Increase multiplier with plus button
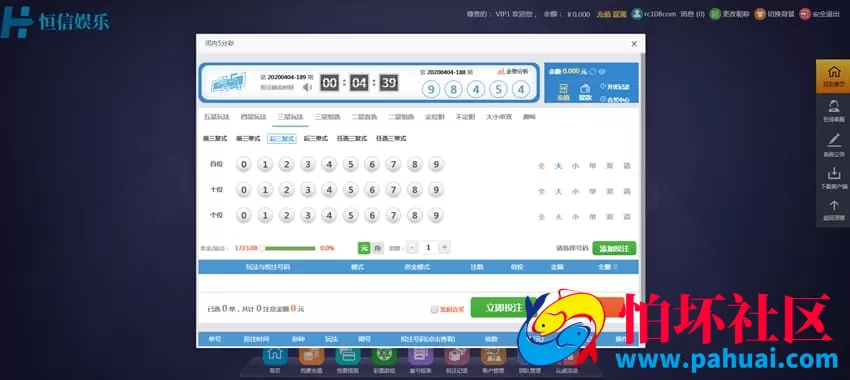The image size is (850, 380). coord(445,248)
